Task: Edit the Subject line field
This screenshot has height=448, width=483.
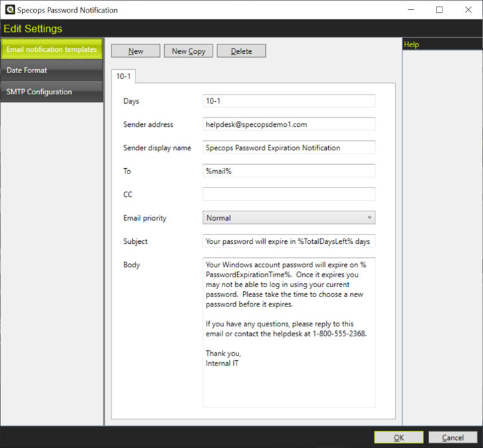Action: (x=288, y=241)
